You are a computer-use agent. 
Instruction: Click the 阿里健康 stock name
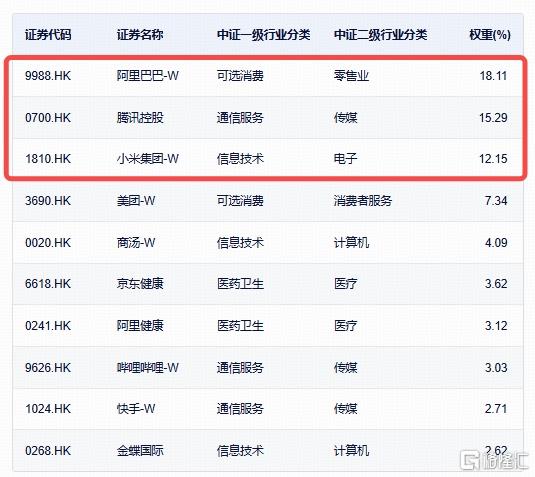140,326
